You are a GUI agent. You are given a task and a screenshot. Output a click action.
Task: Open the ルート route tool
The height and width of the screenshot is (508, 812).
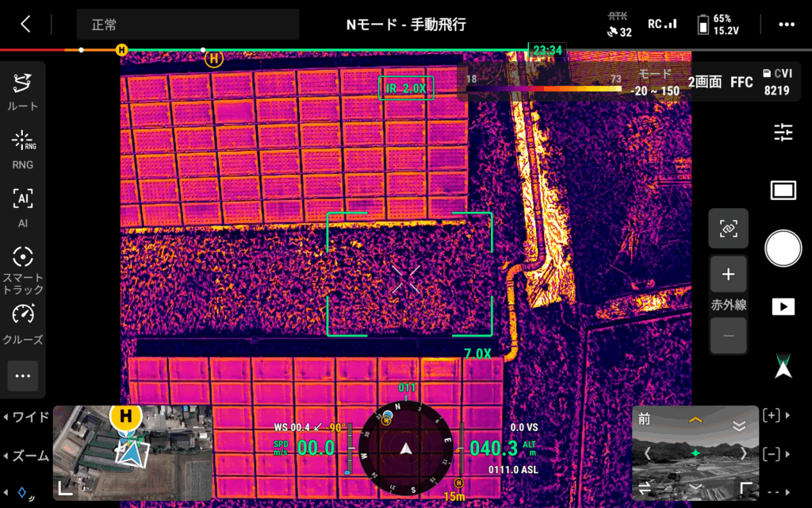(x=23, y=91)
